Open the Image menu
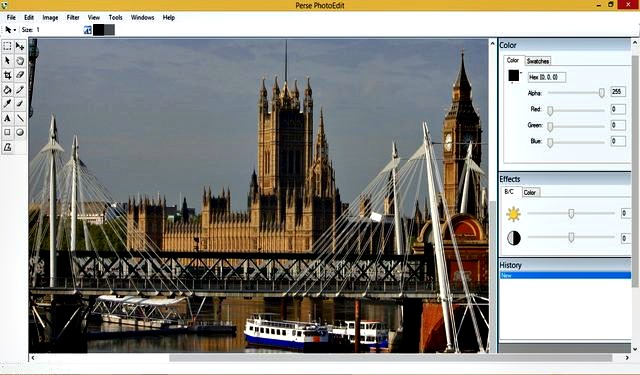Screen dimensions: 640x375 coord(50,18)
